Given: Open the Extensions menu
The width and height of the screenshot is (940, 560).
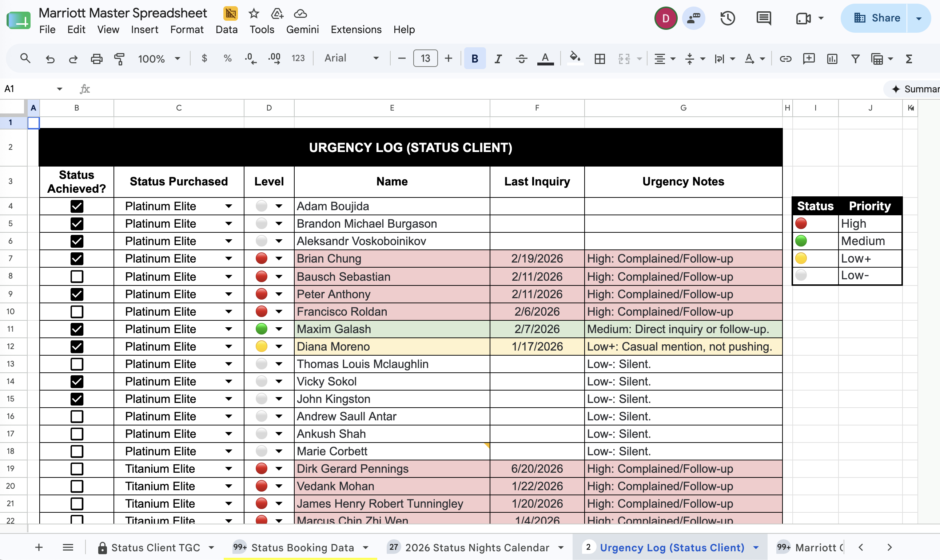Looking at the screenshot, I should [x=356, y=29].
